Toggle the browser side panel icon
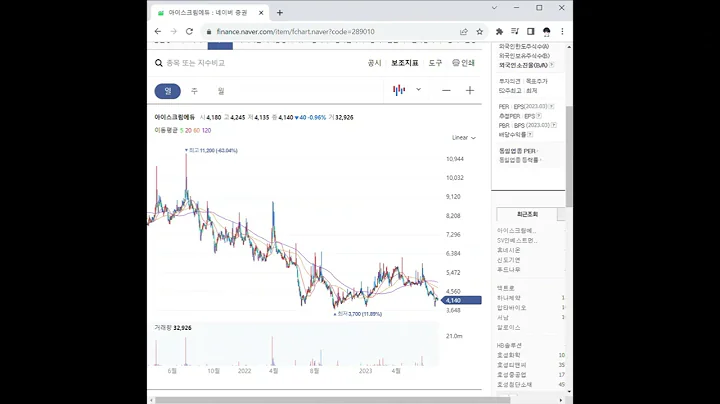 click(530, 31)
